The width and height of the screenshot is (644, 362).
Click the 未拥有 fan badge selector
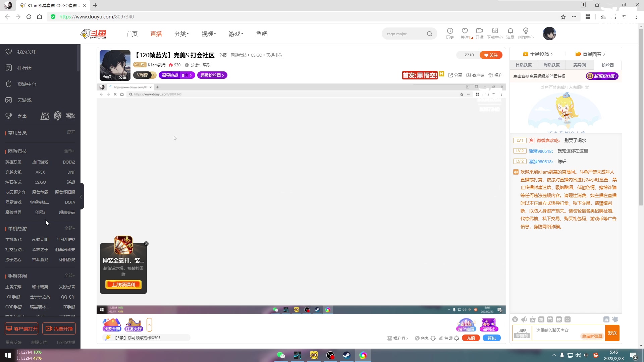click(x=522, y=333)
